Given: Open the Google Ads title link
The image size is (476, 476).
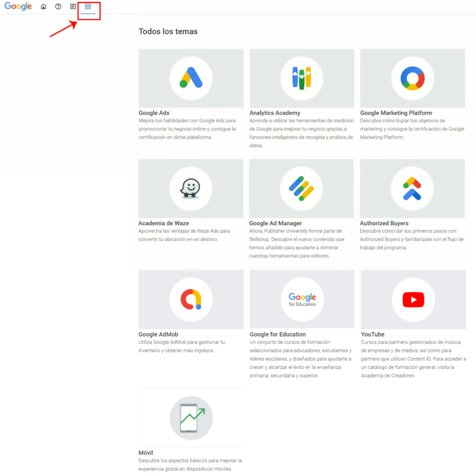Looking at the screenshot, I should click(x=154, y=113).
